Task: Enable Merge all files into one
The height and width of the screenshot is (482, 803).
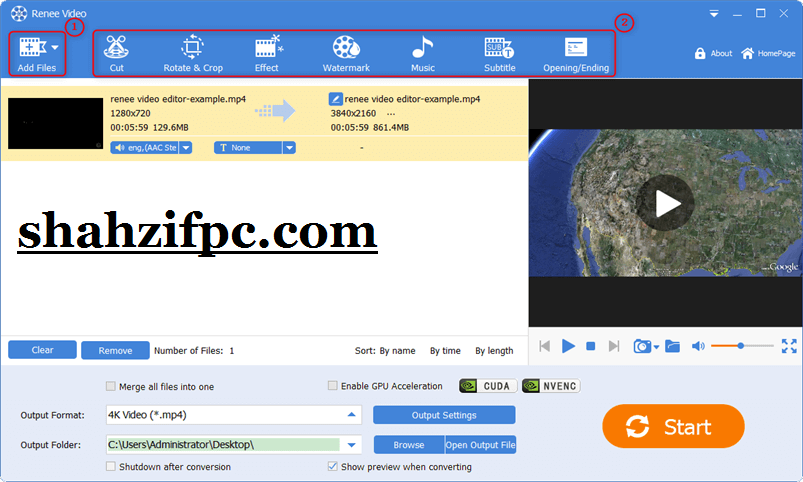Action: click(111, 386)
